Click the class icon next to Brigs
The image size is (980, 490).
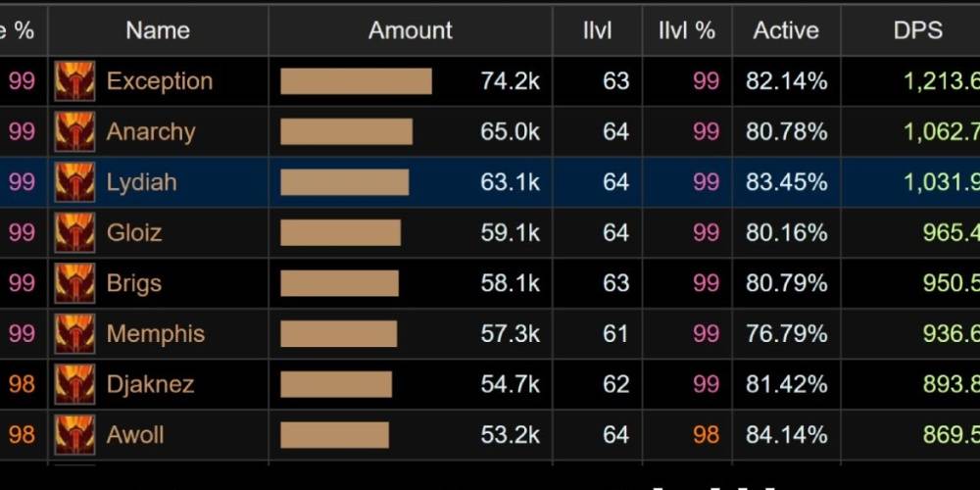point(74,283)
